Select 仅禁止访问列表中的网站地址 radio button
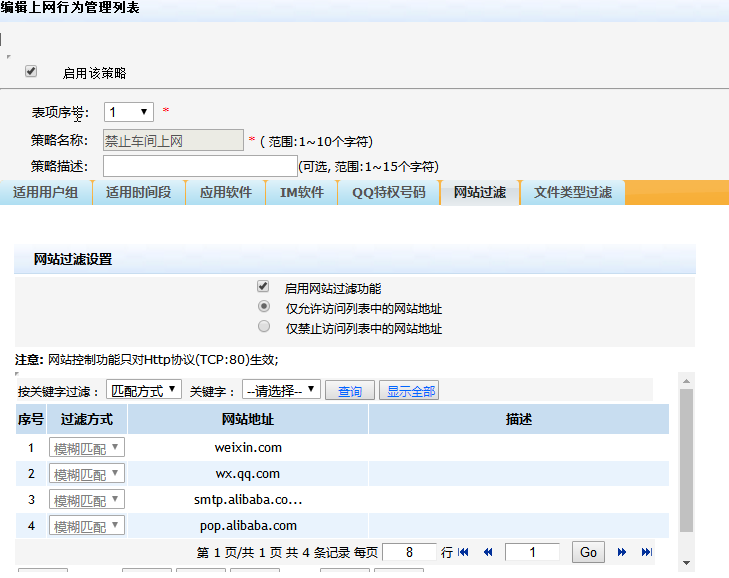The image size is (729, 578). 264,326
